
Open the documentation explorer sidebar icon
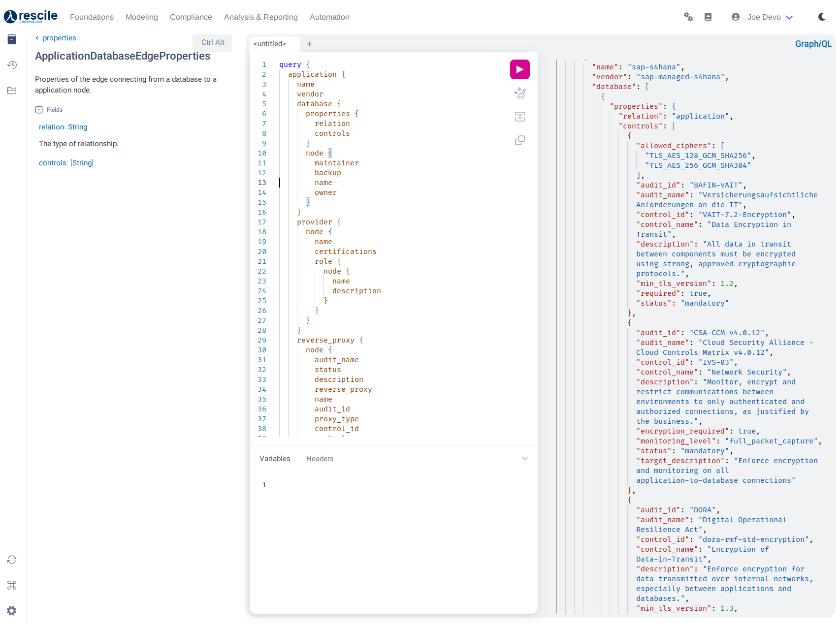click(12, 39)
